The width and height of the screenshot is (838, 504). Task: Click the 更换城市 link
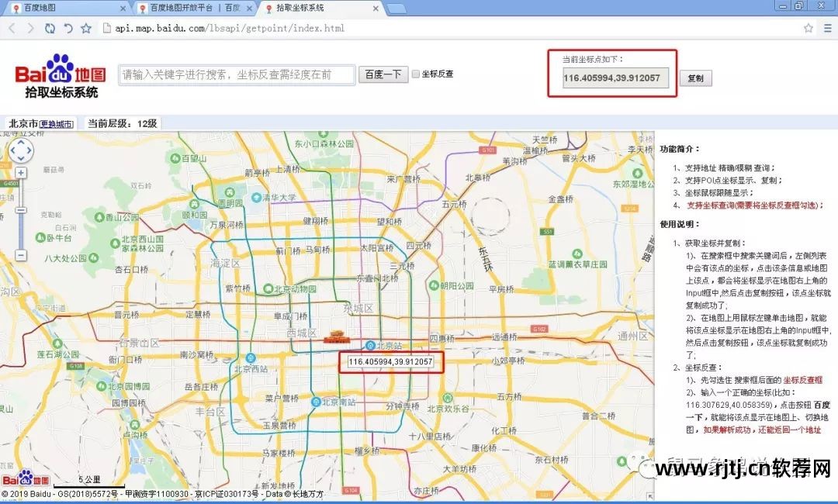[56, 124]
